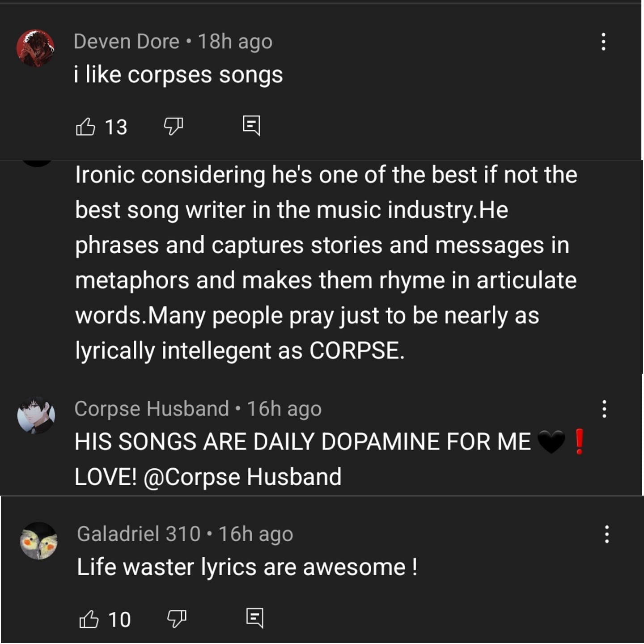Open Deven Dore's profile picture

(x=35, y=48)
